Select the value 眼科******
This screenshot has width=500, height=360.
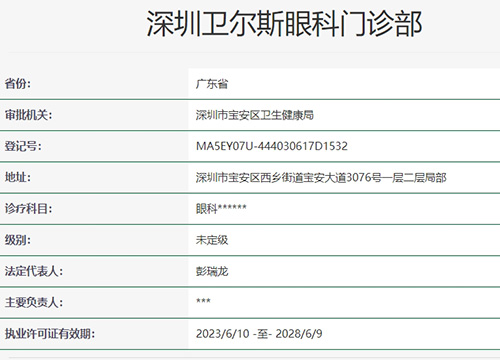pos(221,209)
